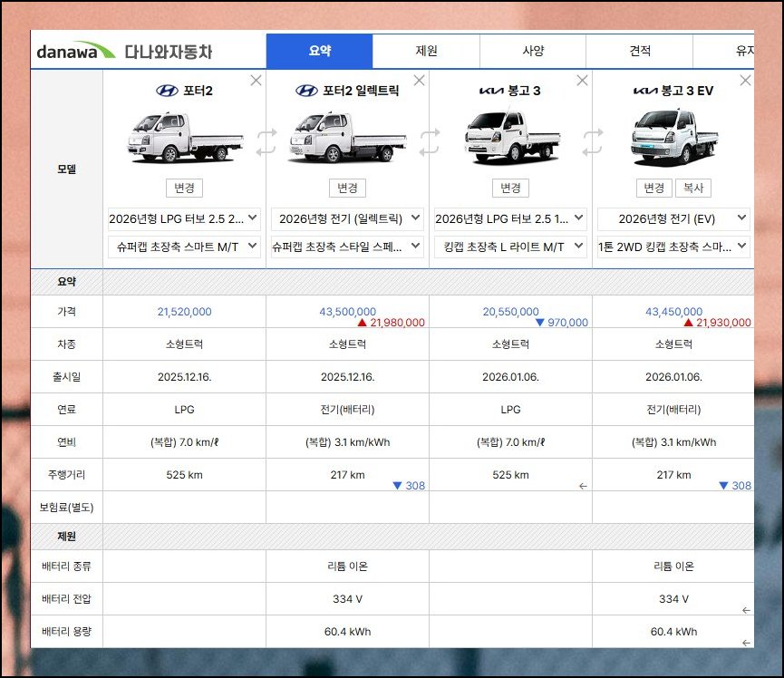Click the left arrow in 봉고 3 EV 배터리 용량 cell

pyautogui.click(x=746, y=643)
